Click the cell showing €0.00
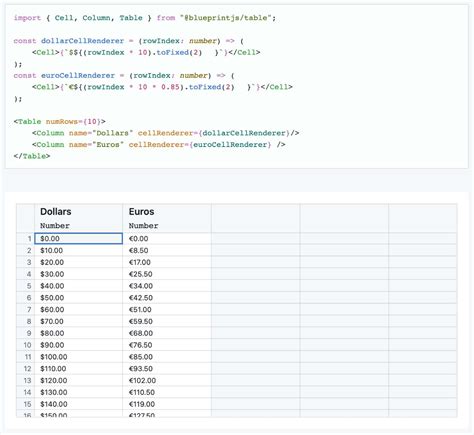Viewport: 474px width, 435px height. (x=167, y=239)
